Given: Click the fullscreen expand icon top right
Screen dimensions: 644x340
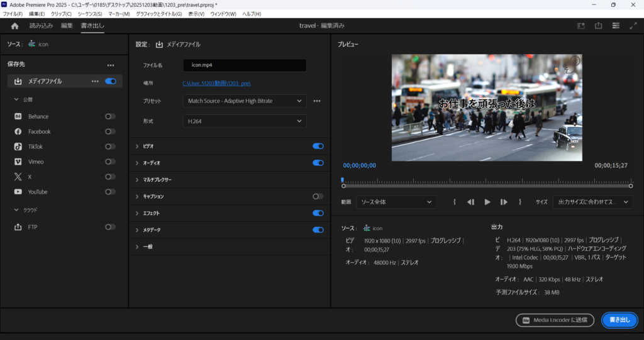Looking at the screenshot, I should click(633, 26).
